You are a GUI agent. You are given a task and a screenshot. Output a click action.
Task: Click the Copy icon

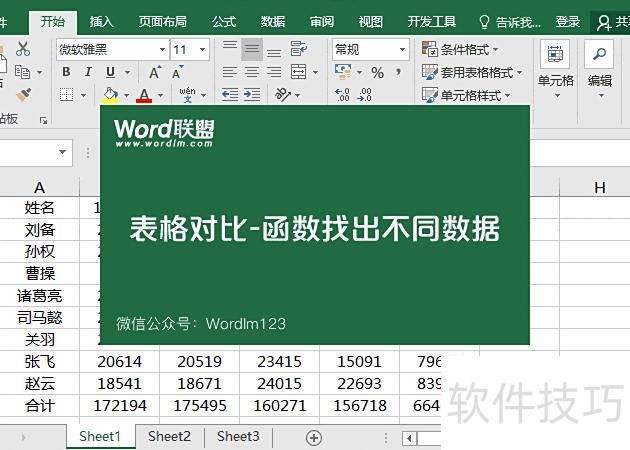pyautogui.click(x=22, y=72)
